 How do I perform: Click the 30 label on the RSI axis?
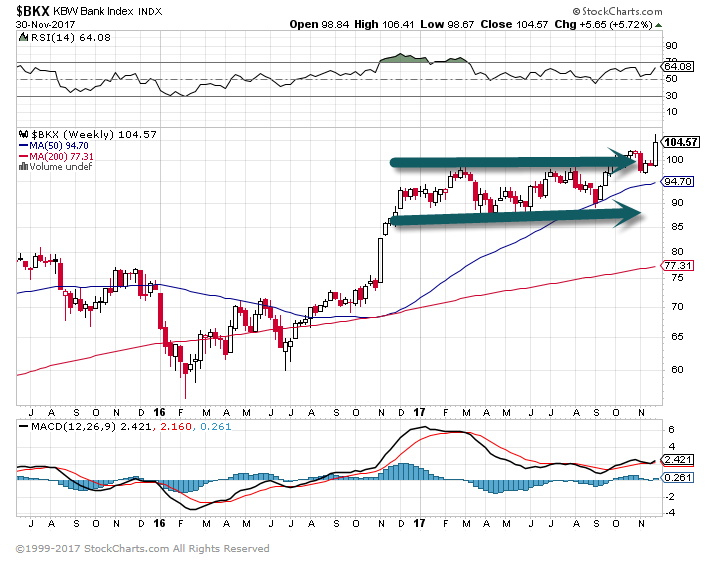[x=671, y=95]
